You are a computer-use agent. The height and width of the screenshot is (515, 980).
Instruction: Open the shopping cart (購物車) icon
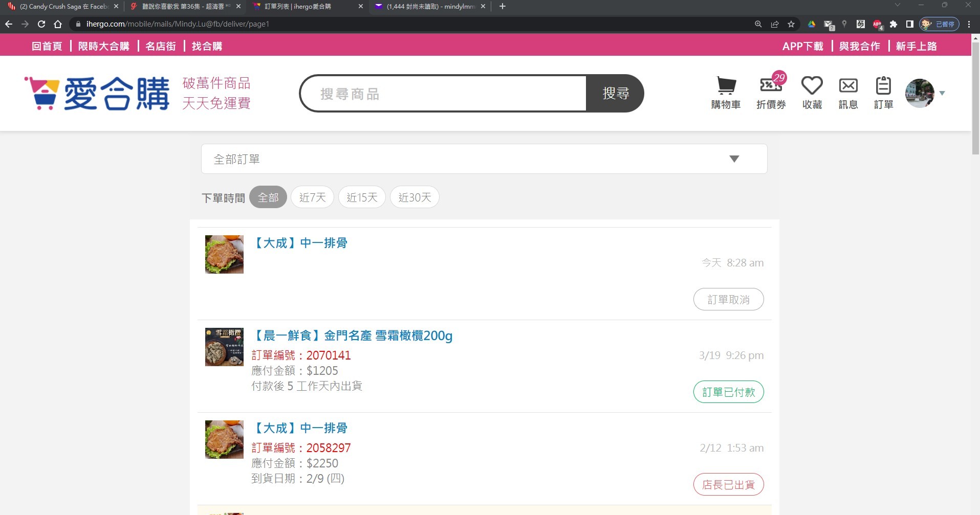click(x=726, y=93)
